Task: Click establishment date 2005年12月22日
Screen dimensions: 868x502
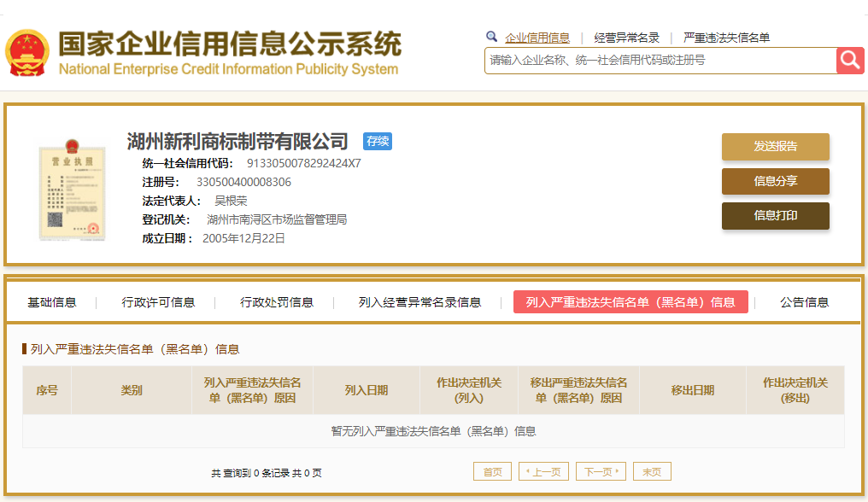Action: click(243, 238)
